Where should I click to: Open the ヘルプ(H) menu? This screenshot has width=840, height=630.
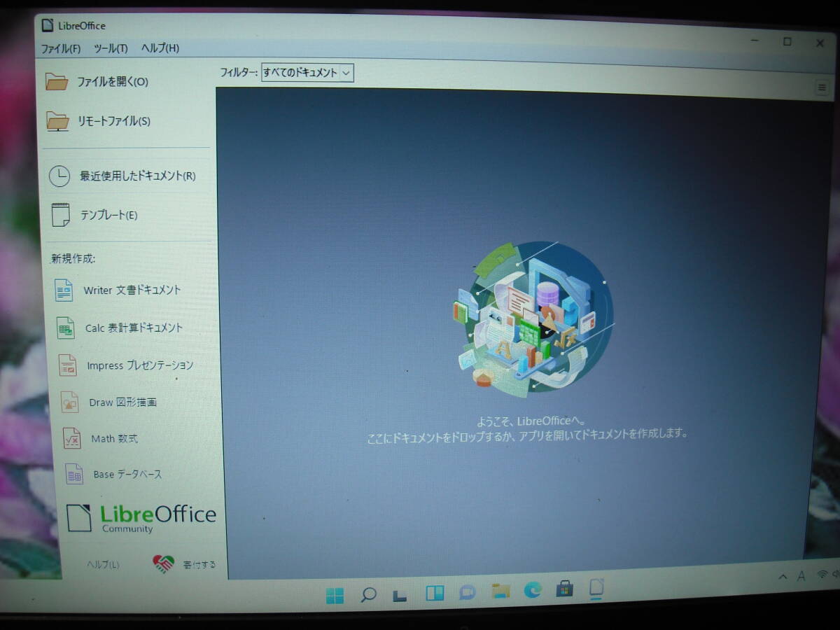160,48
